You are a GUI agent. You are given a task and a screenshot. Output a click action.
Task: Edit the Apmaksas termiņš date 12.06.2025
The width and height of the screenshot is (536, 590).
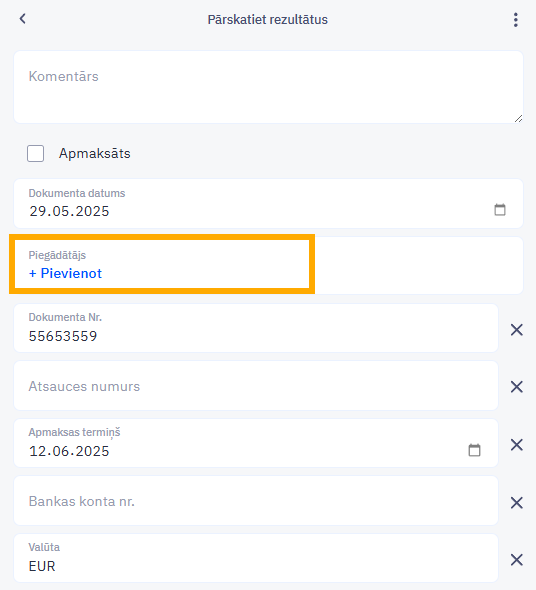69,451
